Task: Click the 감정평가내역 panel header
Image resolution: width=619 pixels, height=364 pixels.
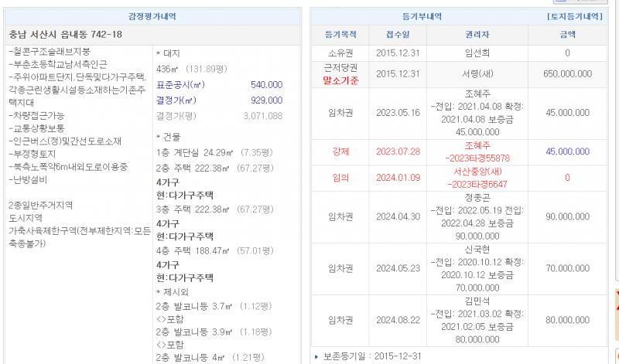Action: click(x=152, y=15)
